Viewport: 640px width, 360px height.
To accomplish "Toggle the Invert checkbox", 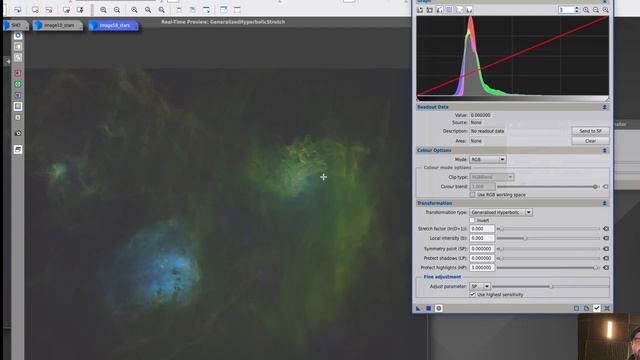I will click(x=472, y=220).
